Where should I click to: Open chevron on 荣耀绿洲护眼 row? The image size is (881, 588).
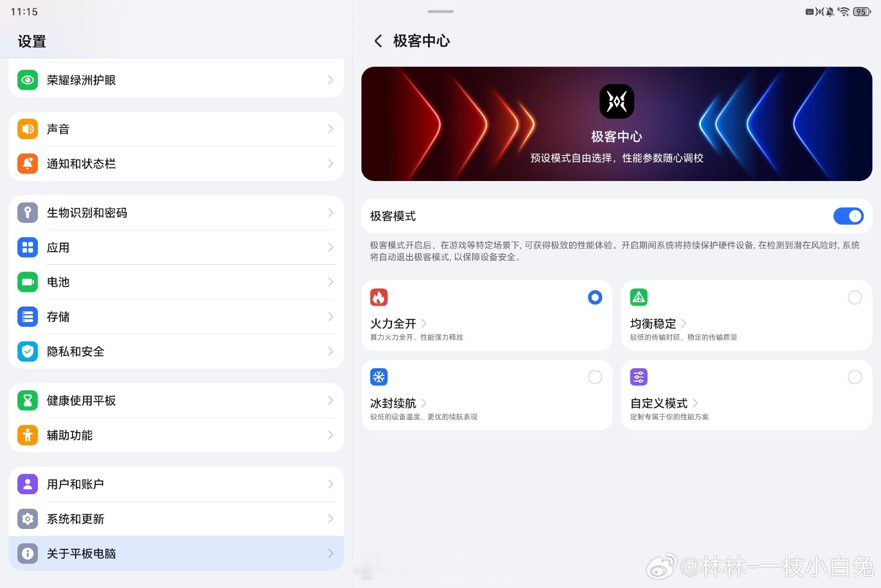(x=330, y=80)
